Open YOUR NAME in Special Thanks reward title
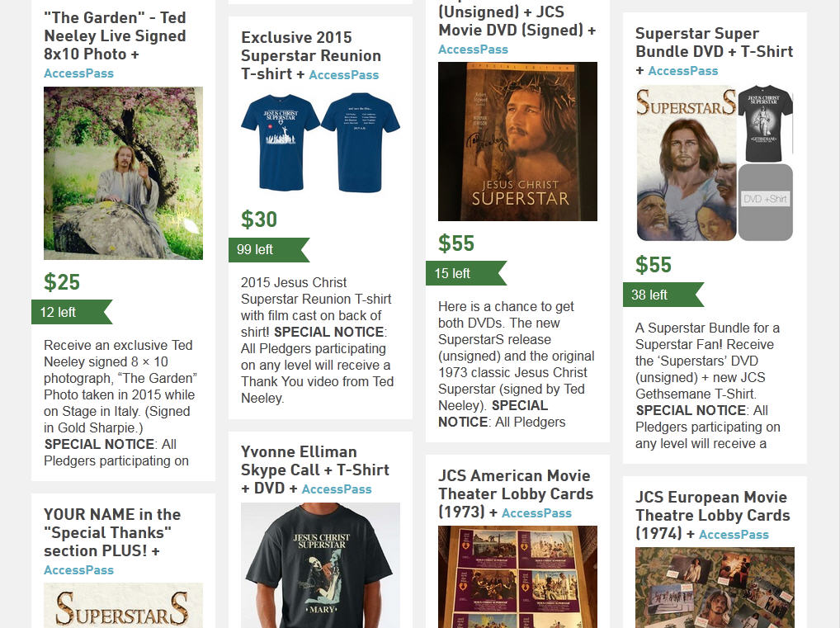The height and width of the screenshot is (628, 840). [112, 532]
